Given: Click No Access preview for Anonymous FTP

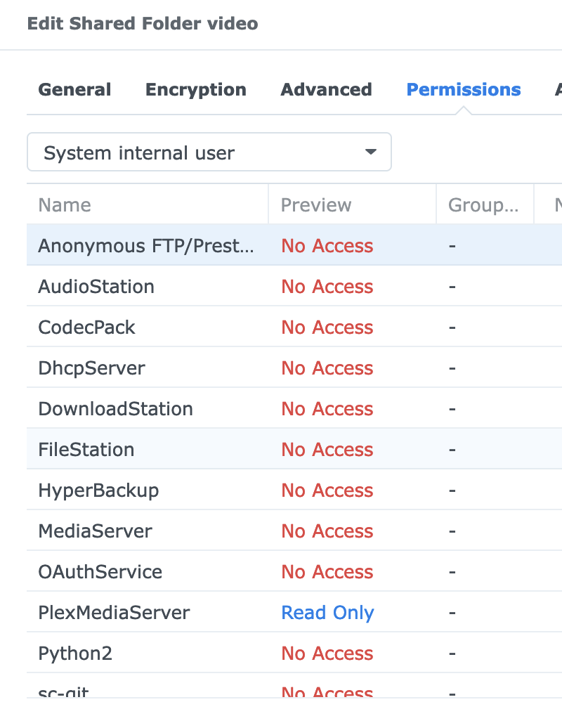Looking at the screenshot, I should click(x=327, y=246).
